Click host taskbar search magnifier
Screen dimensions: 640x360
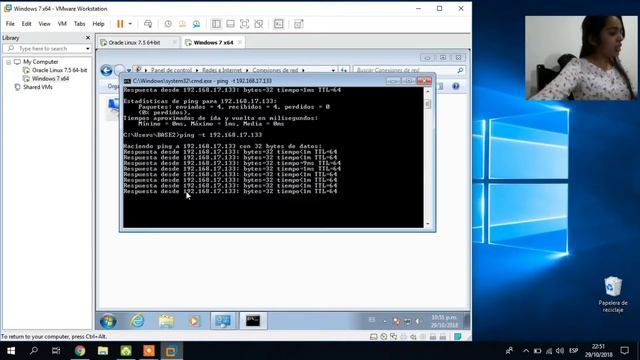coord(34,351)
